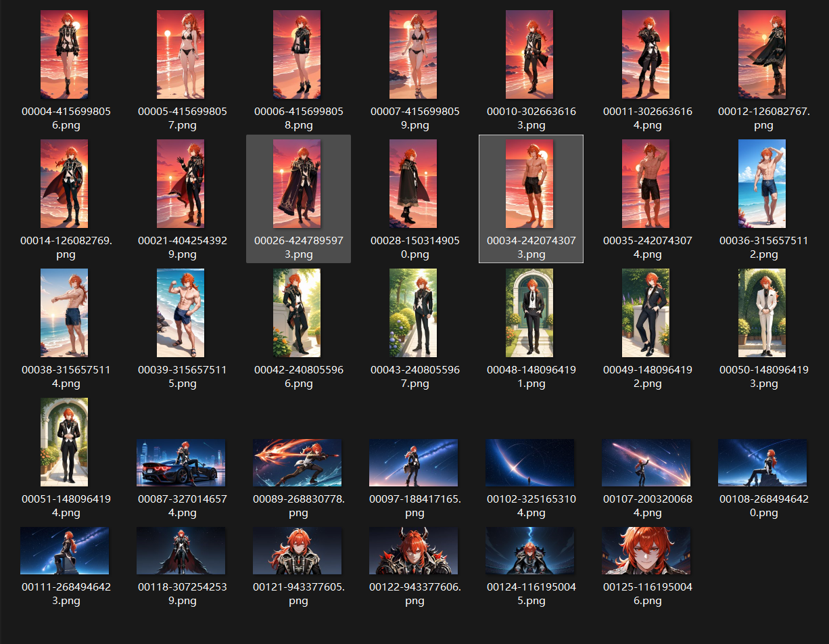Select thumbnail of 00102-3251653104.png

click(x=529, y=463)
